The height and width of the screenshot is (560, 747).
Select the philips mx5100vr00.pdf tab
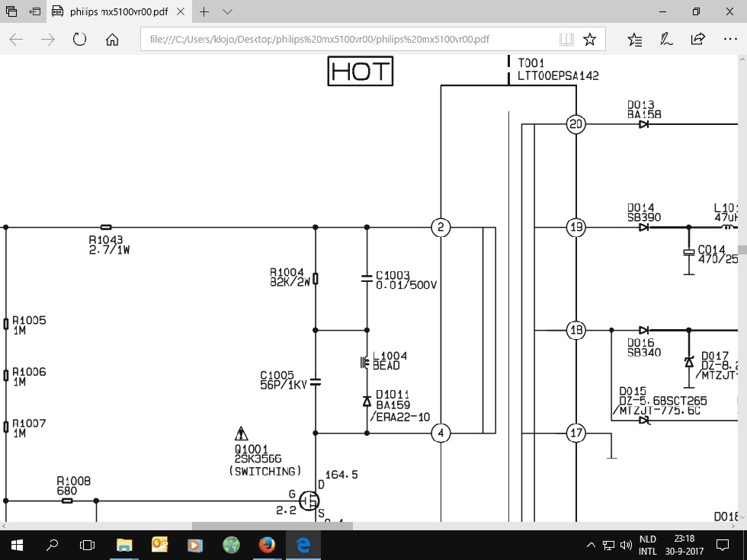[119, 11]
